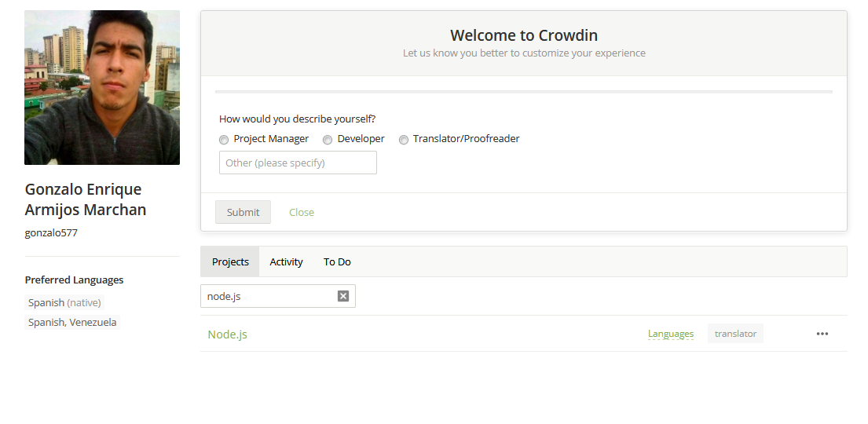Open the Node.js project link
Image resolution: width=868 pixels, height=424 pixels.
point(227,334)
